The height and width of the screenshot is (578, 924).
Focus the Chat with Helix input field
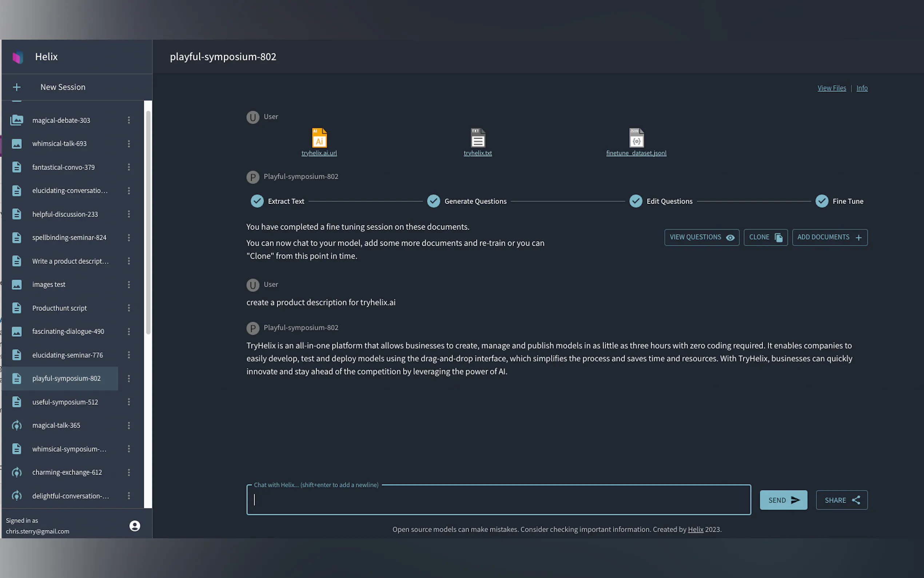click(x=498, y=500)
